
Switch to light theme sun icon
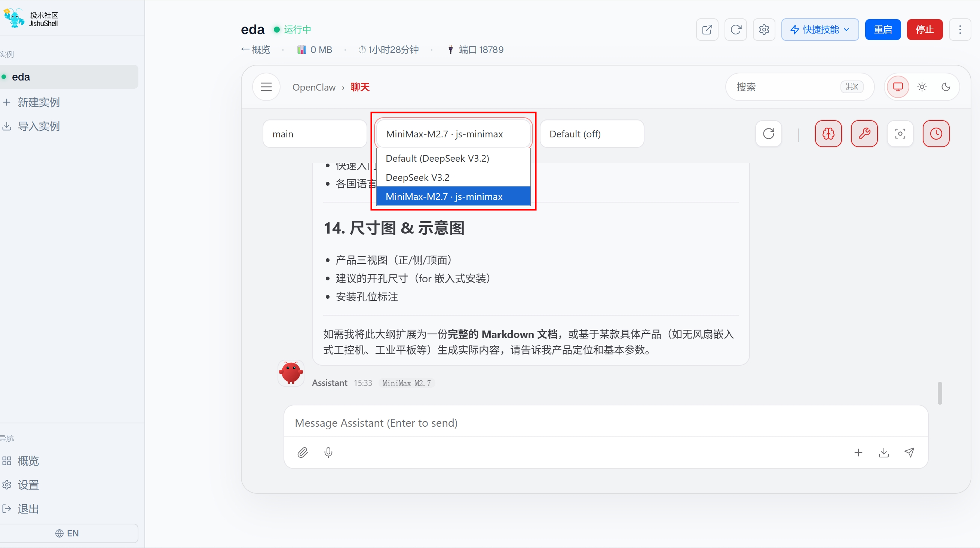click(922, 87)
